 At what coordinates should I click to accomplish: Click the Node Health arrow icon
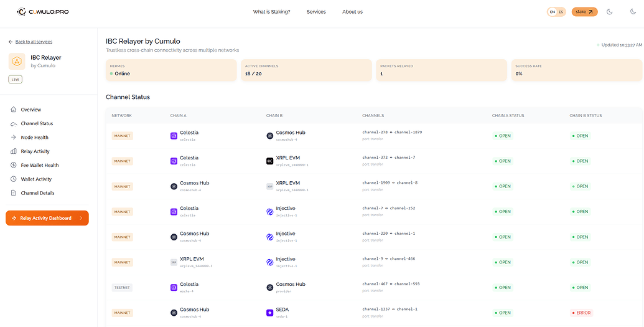point(14,138)
